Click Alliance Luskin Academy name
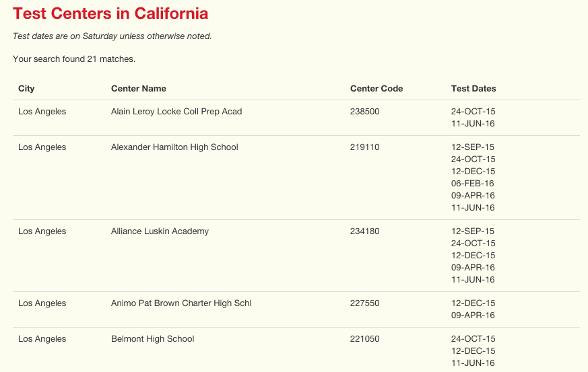The width and height of the screenshot is (588, 372). (160, 231)
